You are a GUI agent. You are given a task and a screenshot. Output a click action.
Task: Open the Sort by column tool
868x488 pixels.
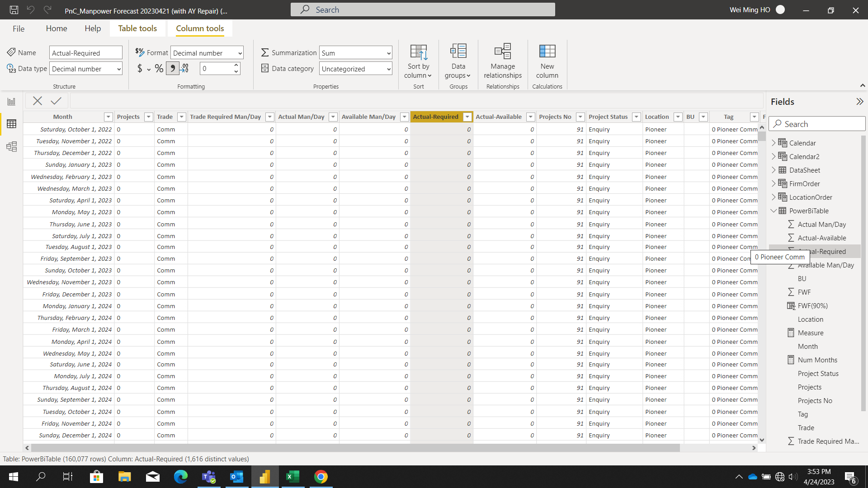point(419,62)
